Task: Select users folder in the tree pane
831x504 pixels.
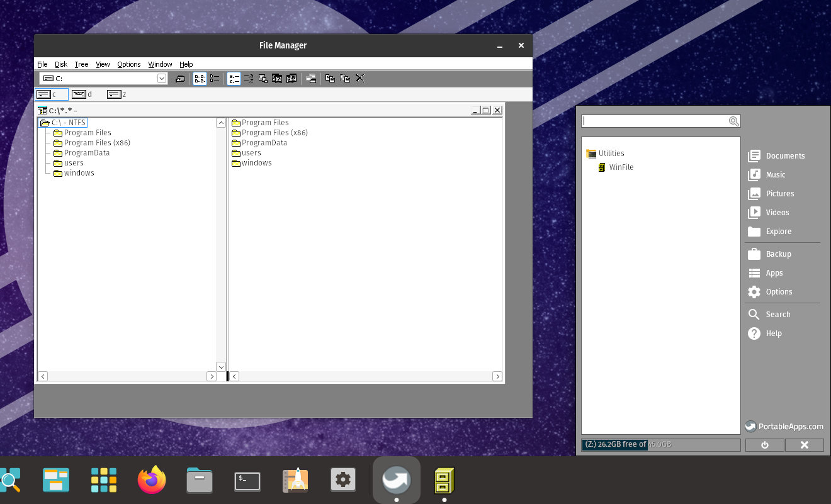Action: coord(69,163)
